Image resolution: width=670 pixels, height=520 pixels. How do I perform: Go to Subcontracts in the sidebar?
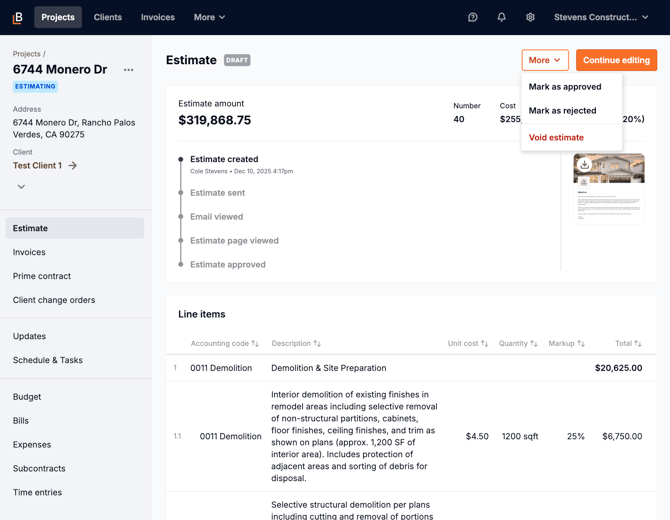39,468
